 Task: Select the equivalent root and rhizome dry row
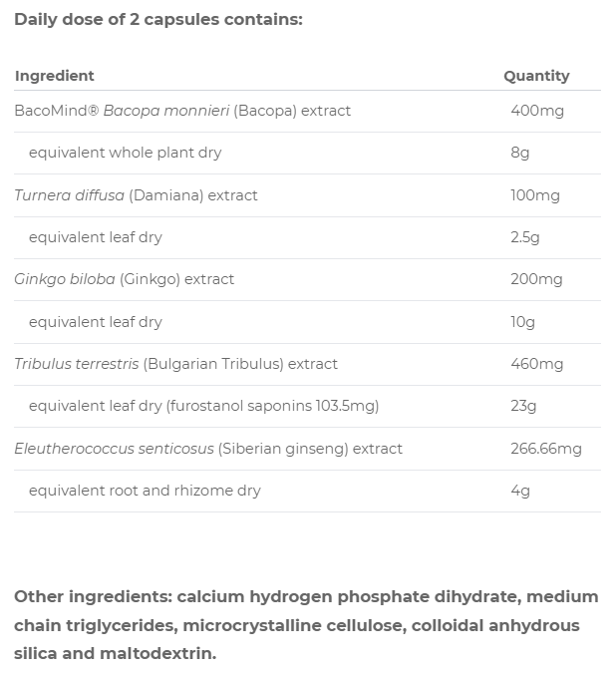[x=307, y=491]
